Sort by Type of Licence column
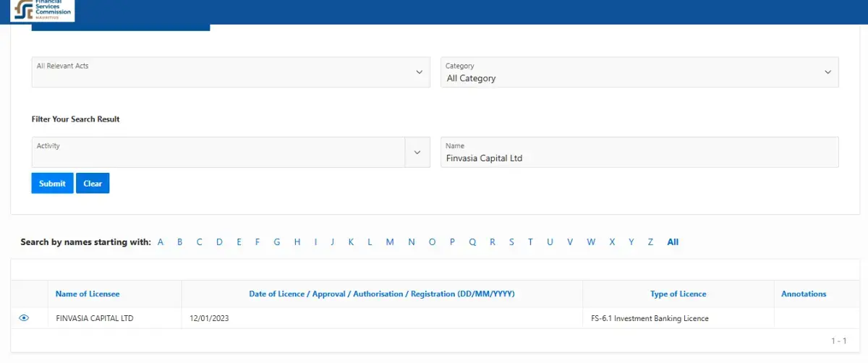 (x=678, y=294)
